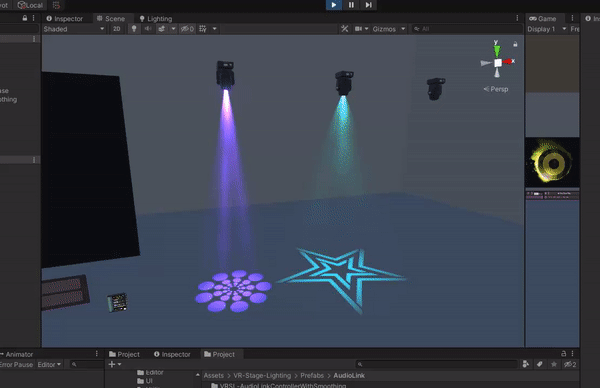Click the Pause button
Screen dimensions: 600x388
[x=351, y=5]
